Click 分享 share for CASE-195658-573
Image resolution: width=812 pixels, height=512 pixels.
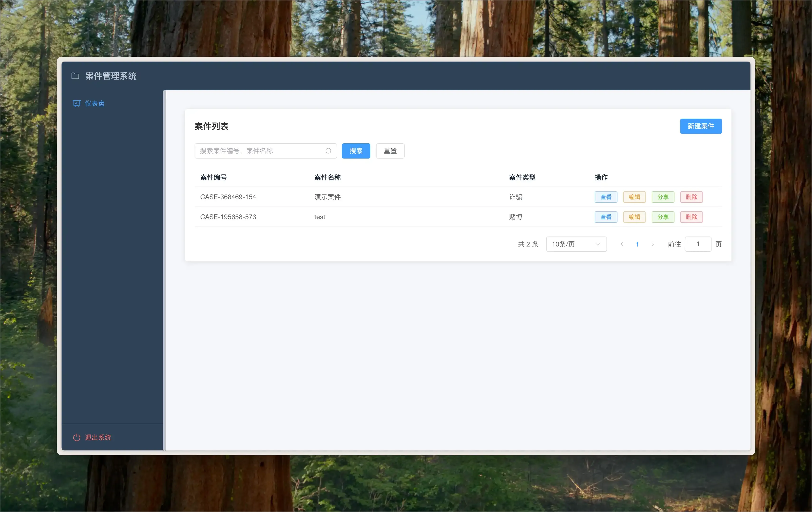pos(663,217)
